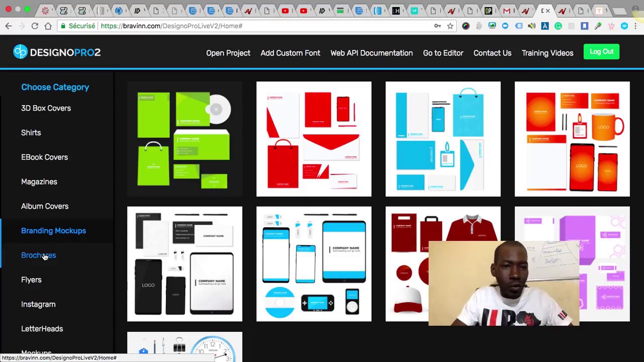Click the blue hexagon eye extension icon

point(624,26)
